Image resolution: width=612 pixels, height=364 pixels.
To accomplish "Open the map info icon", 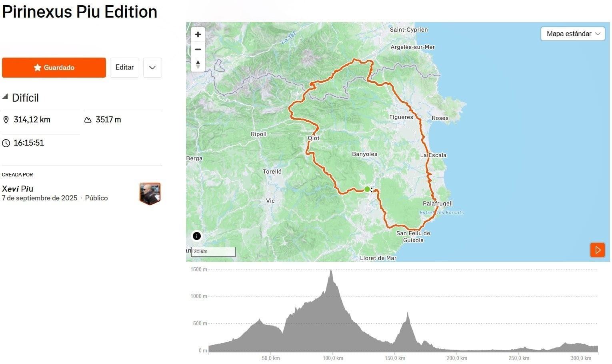I will click(x=196, y=236).
